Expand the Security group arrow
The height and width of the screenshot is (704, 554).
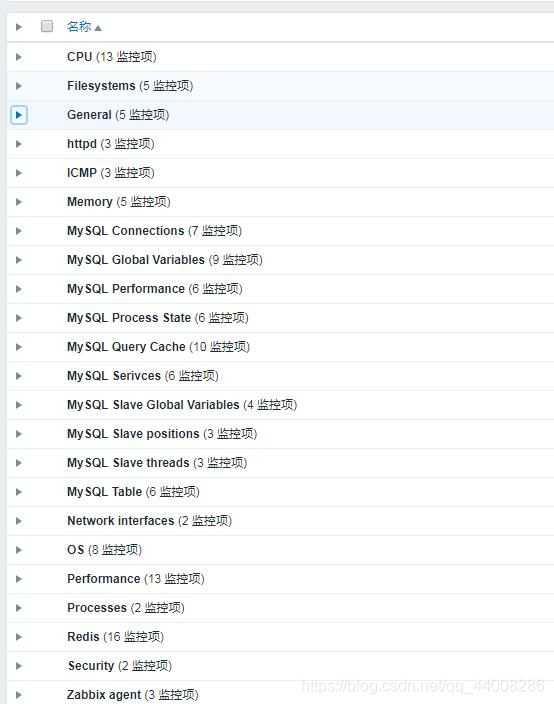[x=18, y=666]
